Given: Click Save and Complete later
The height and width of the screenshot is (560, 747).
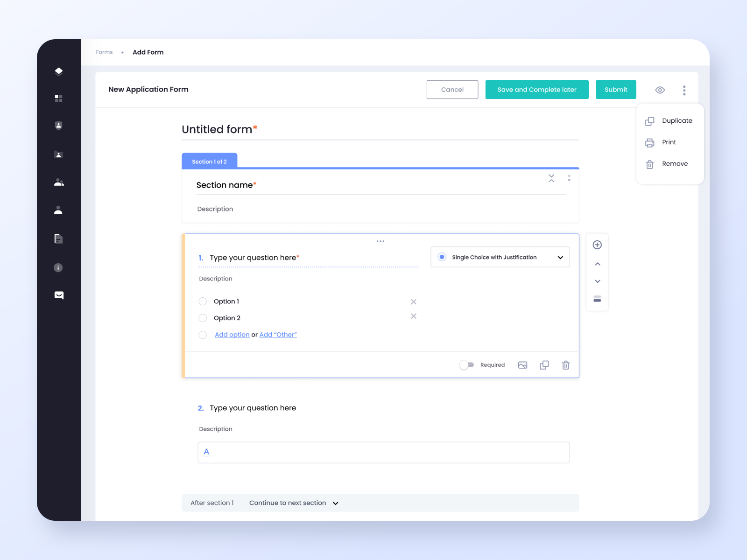Looking at the screenshot, I should click(x=537, y=90).
